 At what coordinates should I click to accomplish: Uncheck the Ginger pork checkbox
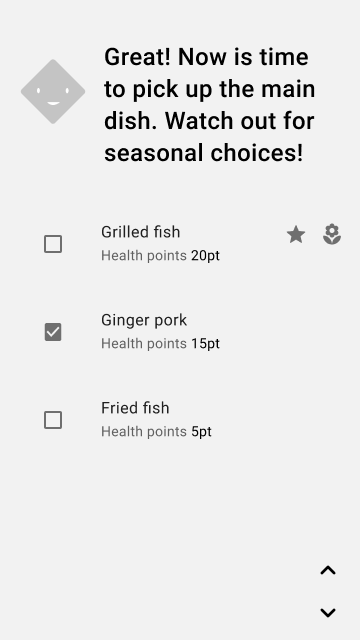[x=53, y=332]
